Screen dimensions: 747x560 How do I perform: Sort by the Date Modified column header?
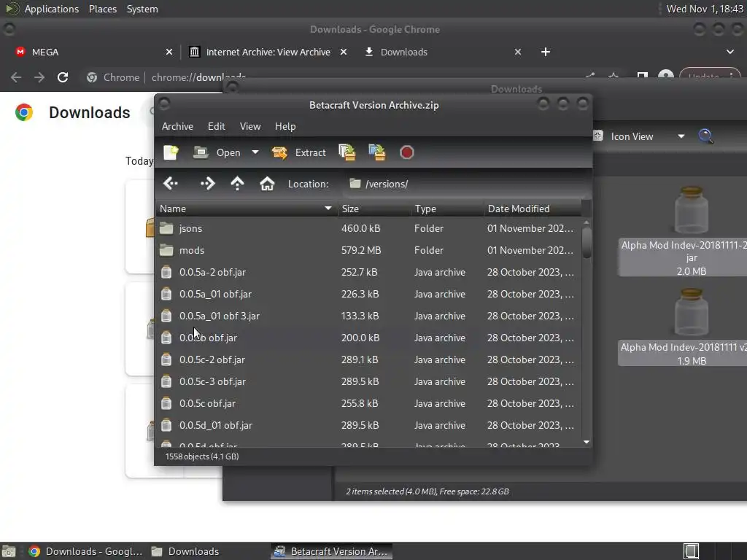tap(533, 209)
